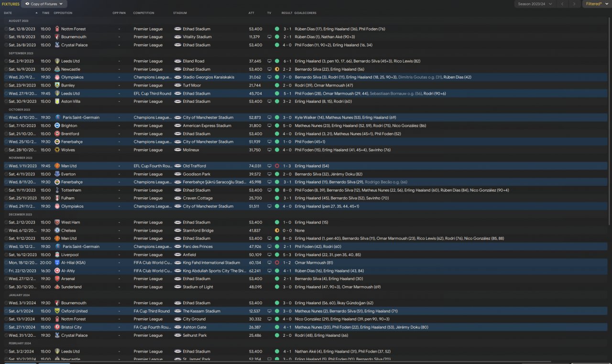Image resolution: width=612 pixels, height=364 pixels.
Task: Open the Stamford Bridge stadium link
Action: (198, 231)
